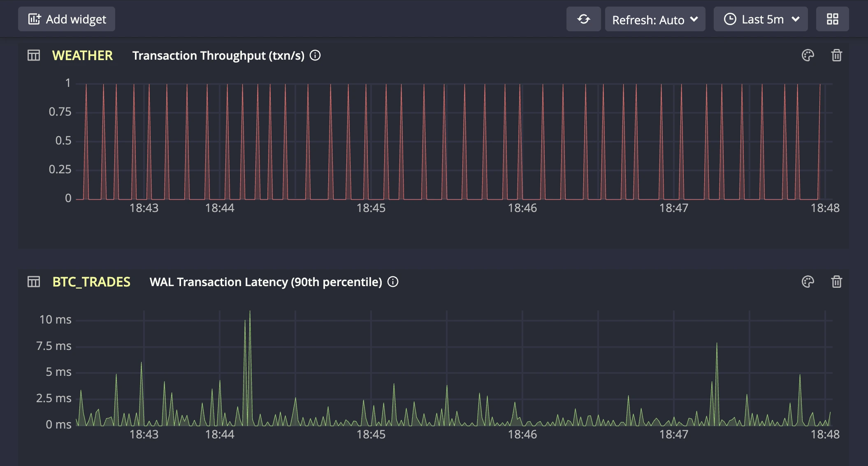
Task: Select the WEATHER widget title
Action: point(83,55)
